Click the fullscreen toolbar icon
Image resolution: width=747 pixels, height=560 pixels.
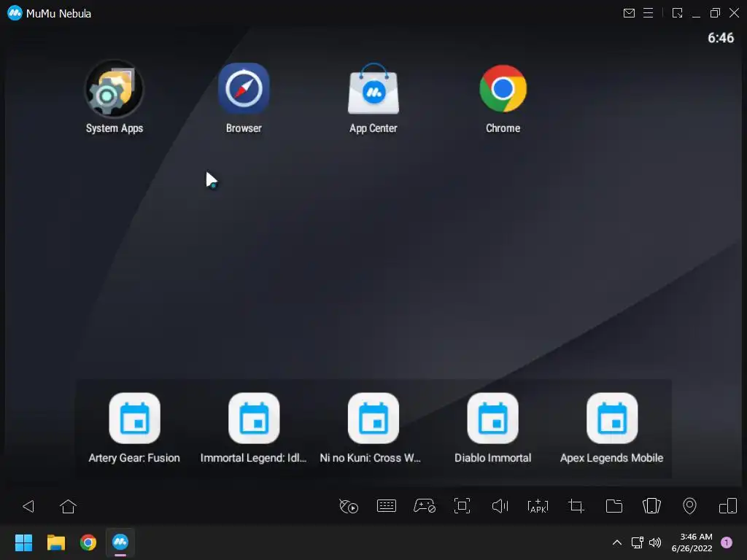click(462, 506)
